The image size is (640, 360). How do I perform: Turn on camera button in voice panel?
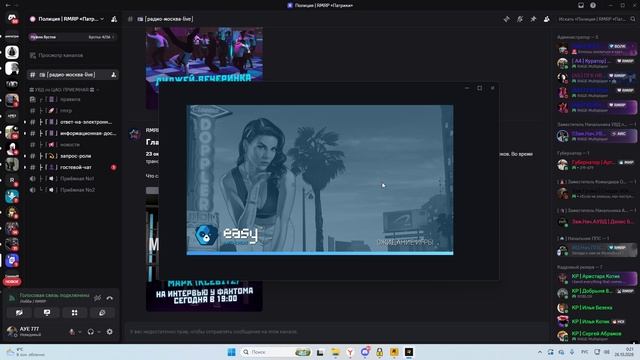[19, 313]
